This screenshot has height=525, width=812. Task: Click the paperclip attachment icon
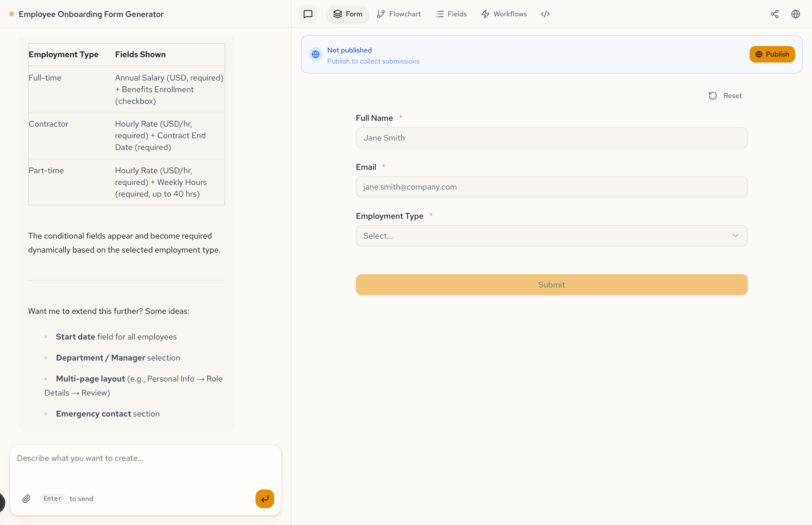[26, 499]
